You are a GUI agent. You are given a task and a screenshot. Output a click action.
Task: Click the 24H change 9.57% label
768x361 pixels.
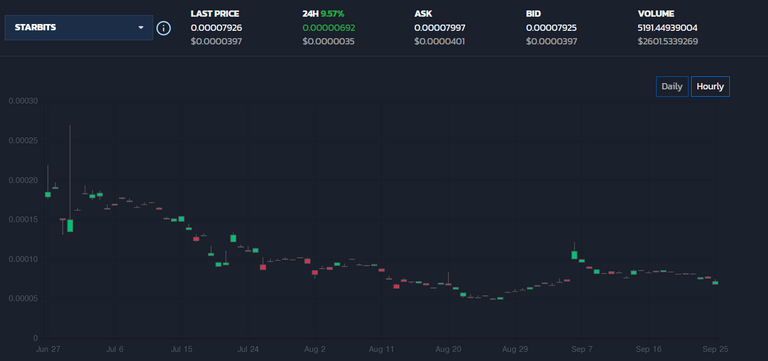(323, 14)
